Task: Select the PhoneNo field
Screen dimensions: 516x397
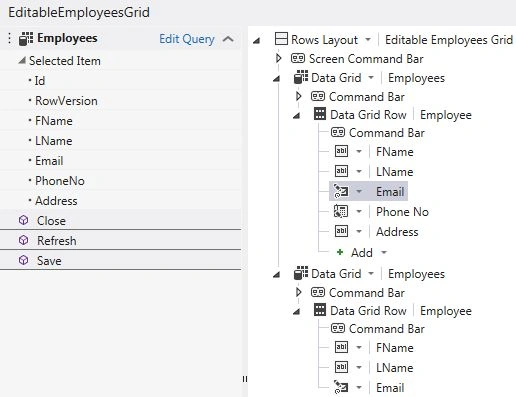Action: 60,181
